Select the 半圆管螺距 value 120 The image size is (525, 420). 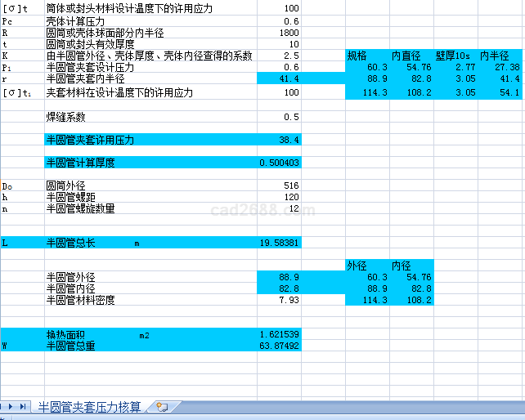(x=279, y=197)
